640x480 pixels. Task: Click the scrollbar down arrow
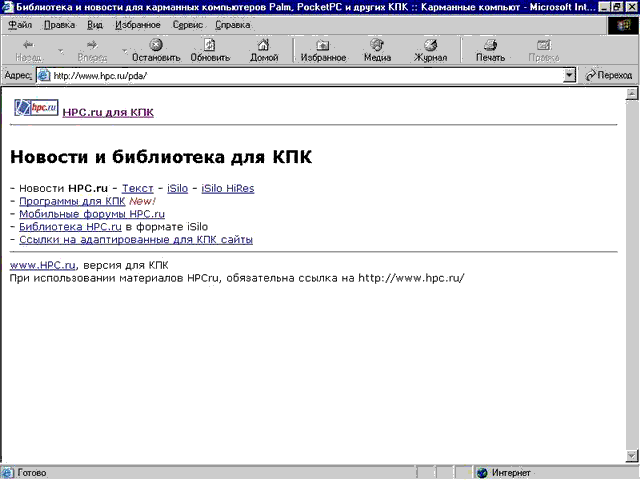pos(632,456)
